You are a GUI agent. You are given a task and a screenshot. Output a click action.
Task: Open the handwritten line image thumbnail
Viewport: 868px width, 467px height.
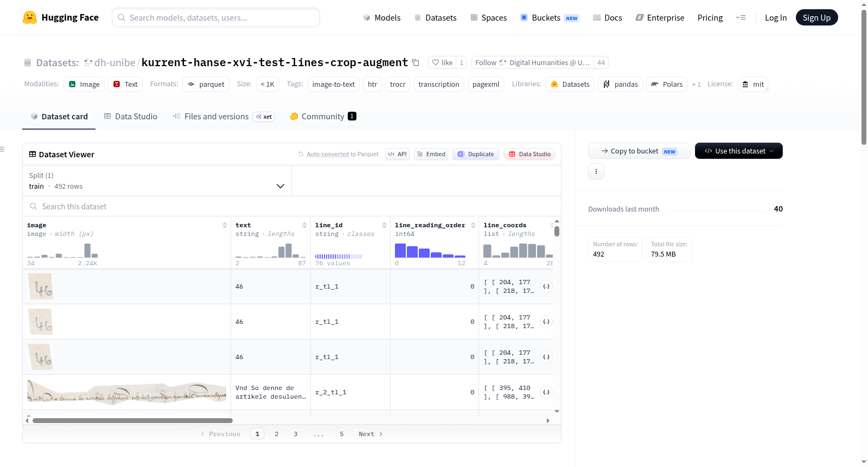pyautogui.click(x=127, y=392)
